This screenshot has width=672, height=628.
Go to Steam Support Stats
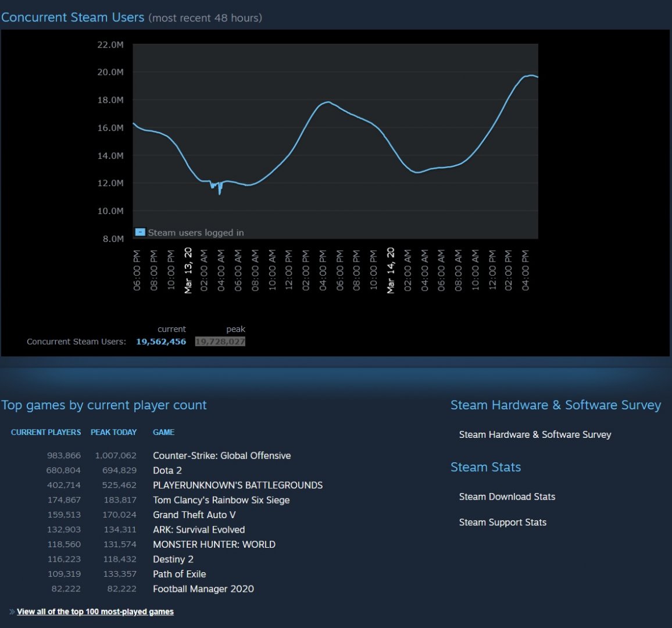[x=502, y=522]
